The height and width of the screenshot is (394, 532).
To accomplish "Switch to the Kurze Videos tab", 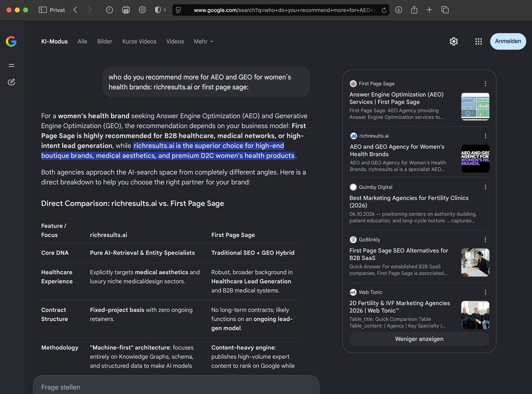I will [139, 41].
